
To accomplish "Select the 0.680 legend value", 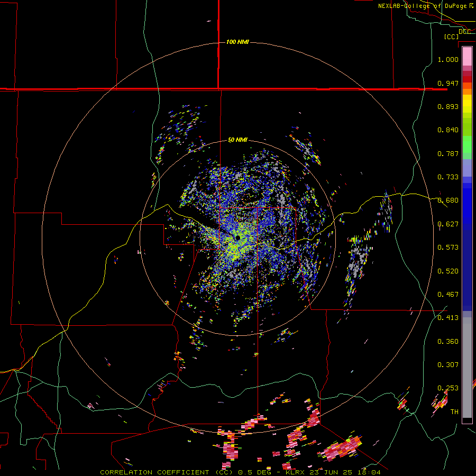I will click(x=448, y=200).
